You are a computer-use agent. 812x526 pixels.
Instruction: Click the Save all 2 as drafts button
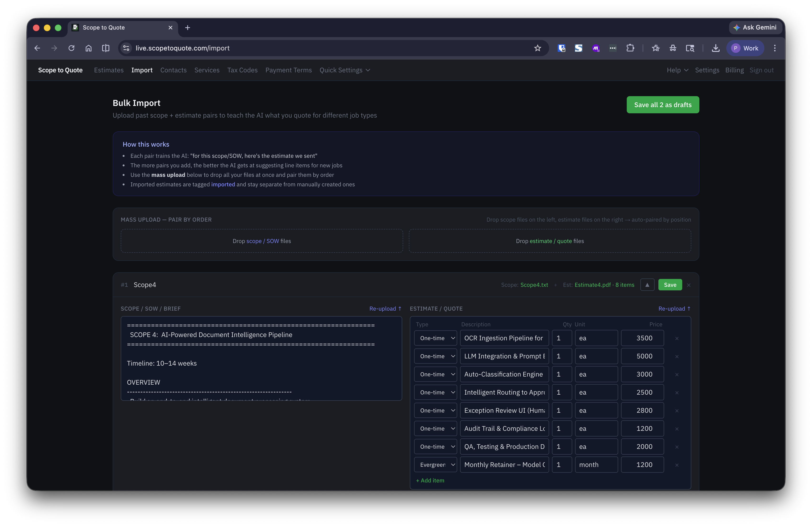(x=662, y=105)
